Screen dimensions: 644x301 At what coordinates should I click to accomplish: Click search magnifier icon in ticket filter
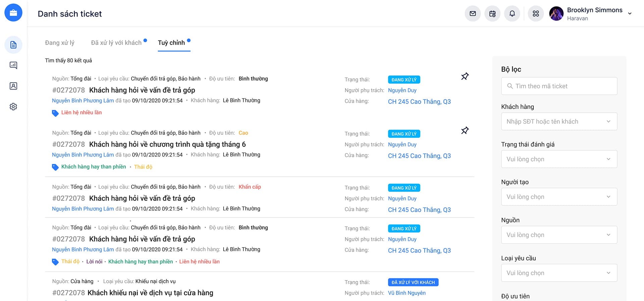pos(510,86)
